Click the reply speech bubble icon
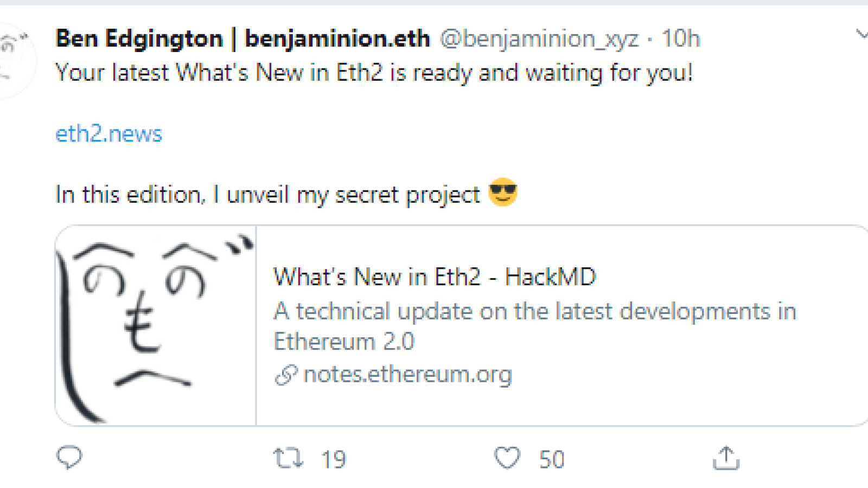The height and width of the screenshot is (488, 868). [x=69, y=458]
